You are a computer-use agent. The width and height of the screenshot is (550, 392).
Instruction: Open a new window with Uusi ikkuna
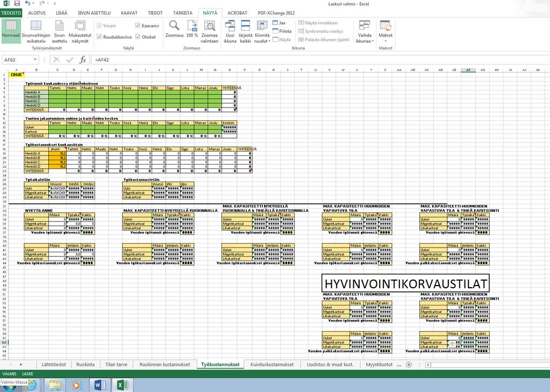[x=230, y=31]
